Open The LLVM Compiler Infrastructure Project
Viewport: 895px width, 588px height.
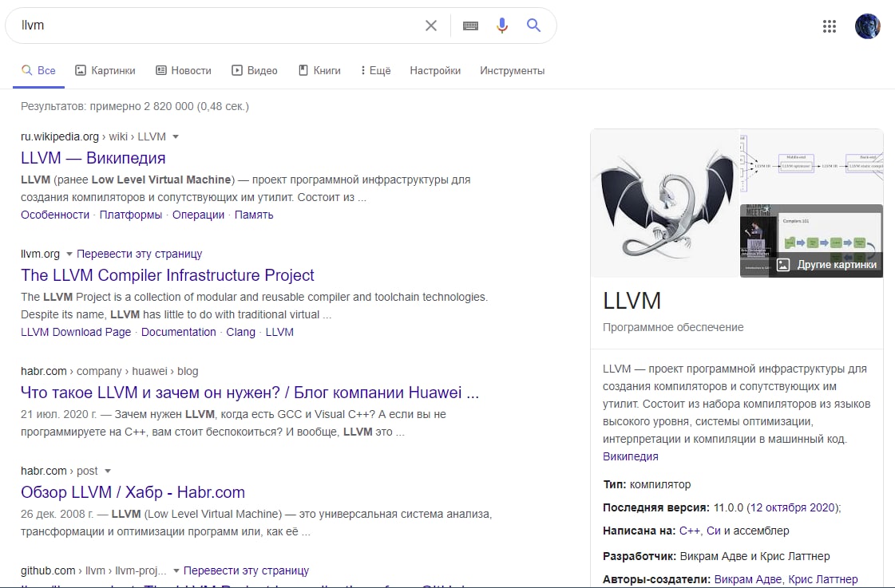(167, 275)
